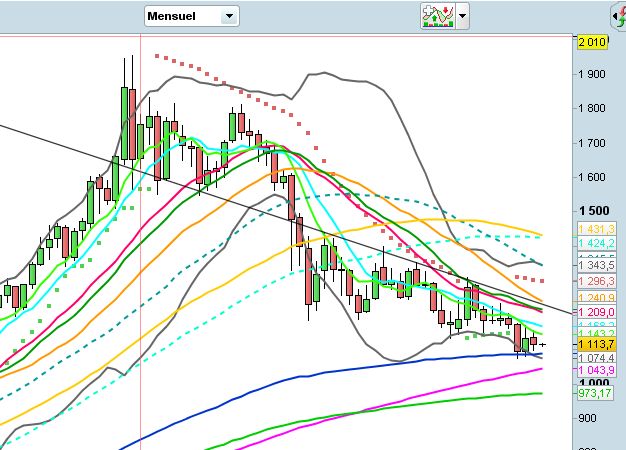Click the yellow 2 010 price label

coord(592,42)
